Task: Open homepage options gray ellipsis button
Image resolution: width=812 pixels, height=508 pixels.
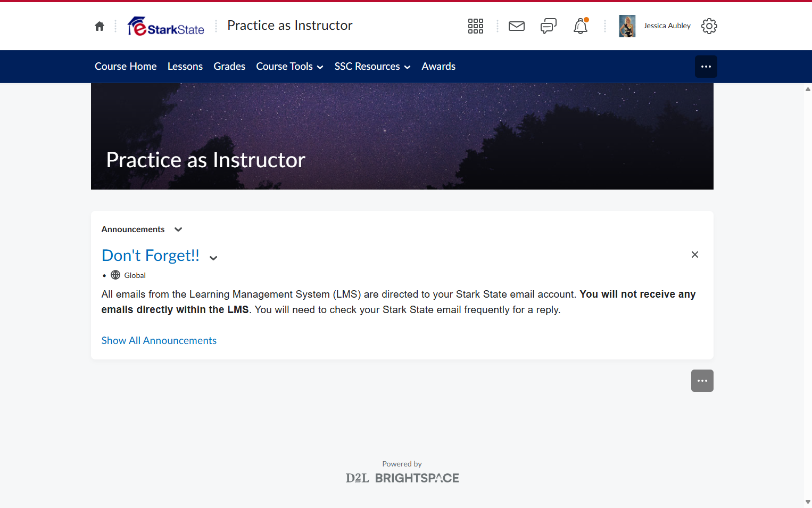Action: (x=702, y=381)
